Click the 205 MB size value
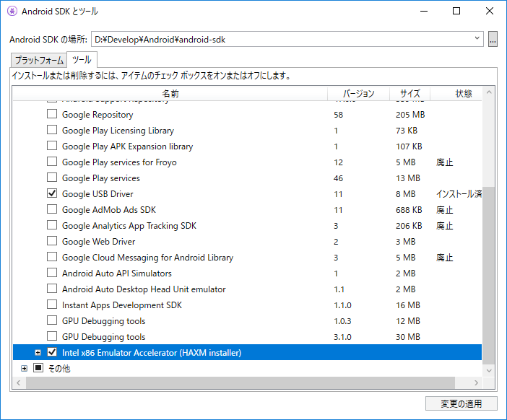 (410, 115)
